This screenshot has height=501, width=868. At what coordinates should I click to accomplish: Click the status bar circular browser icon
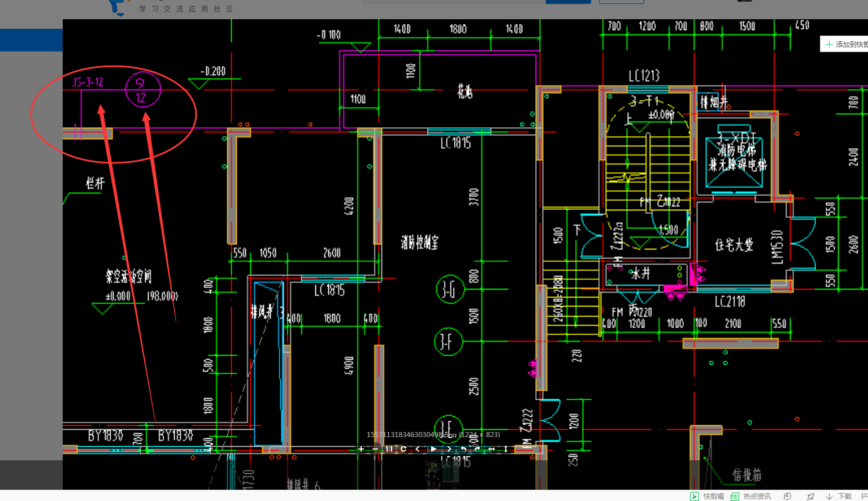point(788,496)
